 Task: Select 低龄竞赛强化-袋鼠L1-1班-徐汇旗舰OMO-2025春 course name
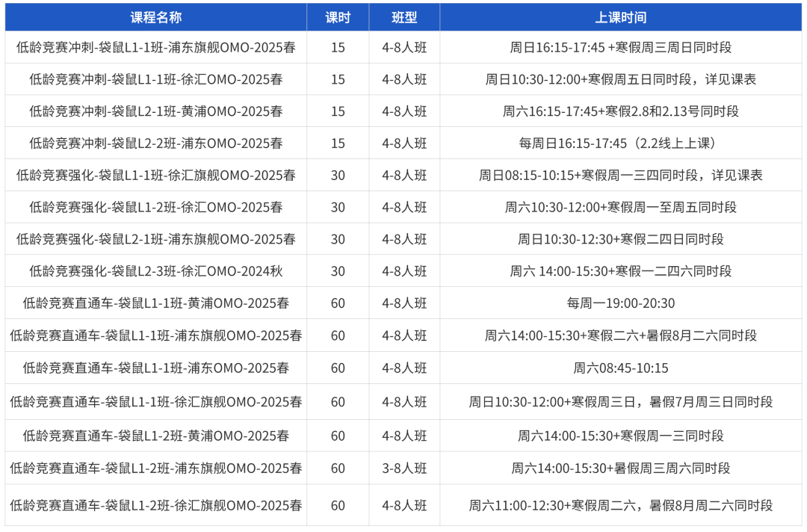pos(156,175)
